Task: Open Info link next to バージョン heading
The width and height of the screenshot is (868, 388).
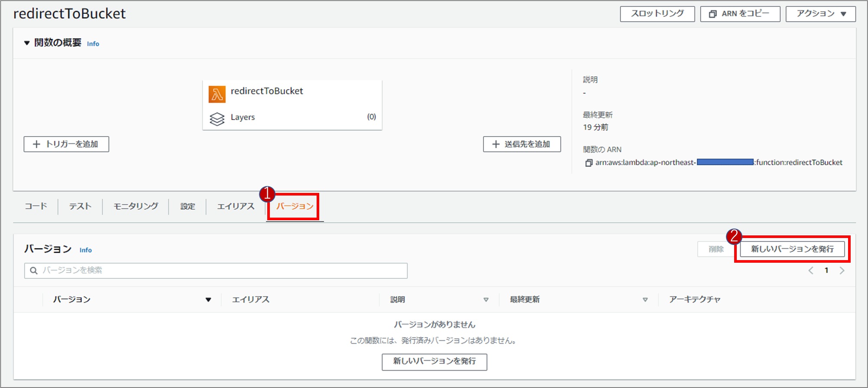Action: (x=86, y=250)
